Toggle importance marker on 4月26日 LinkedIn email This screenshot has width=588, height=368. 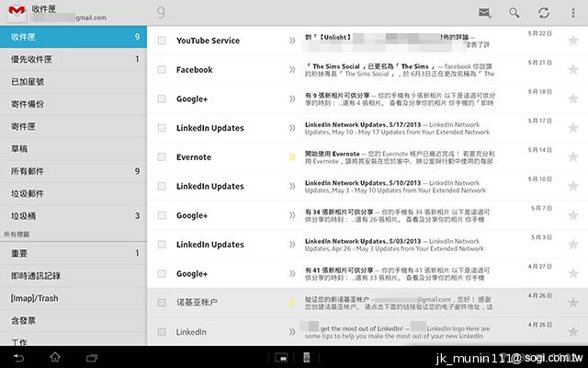(292, 332)
